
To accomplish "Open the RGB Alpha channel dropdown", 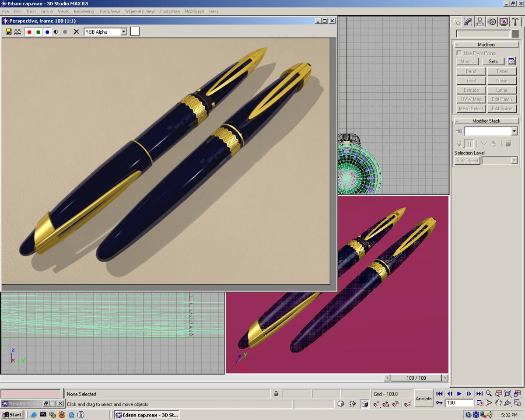I will [x=123, y=31].
